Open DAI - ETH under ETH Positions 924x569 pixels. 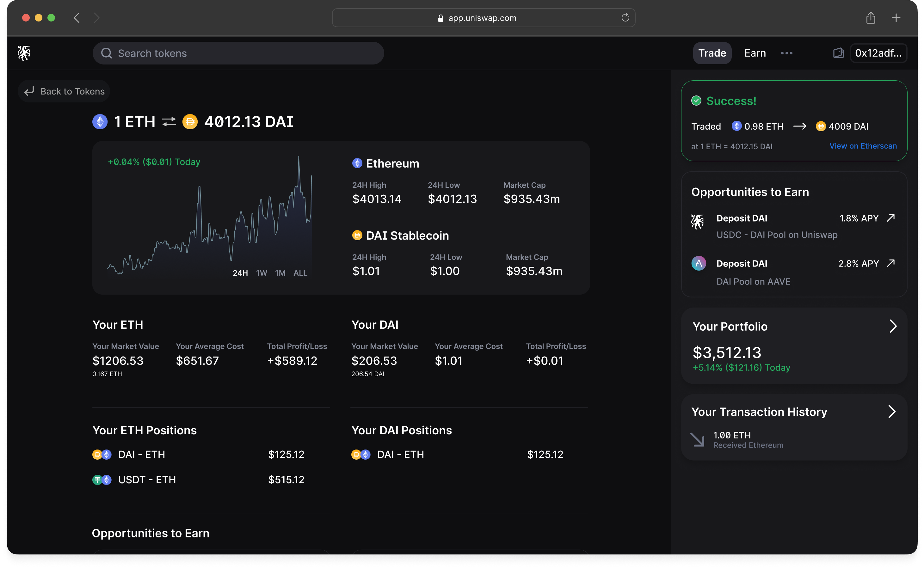(x=199, y=455)
